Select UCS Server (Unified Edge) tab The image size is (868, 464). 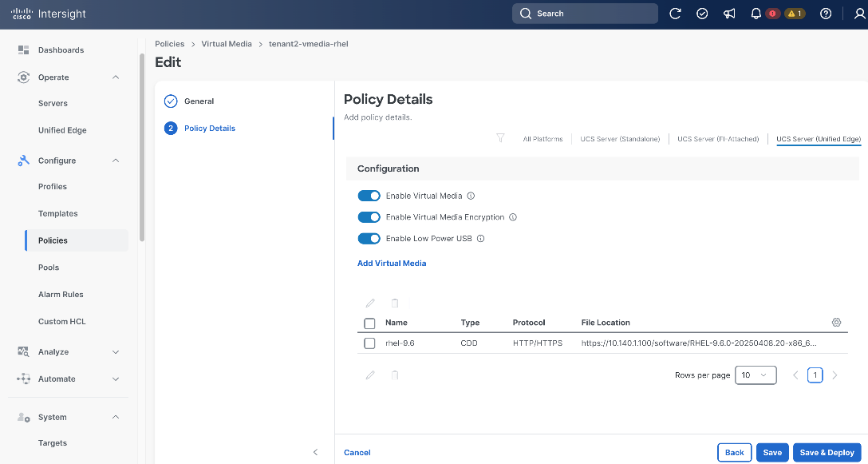819,139
